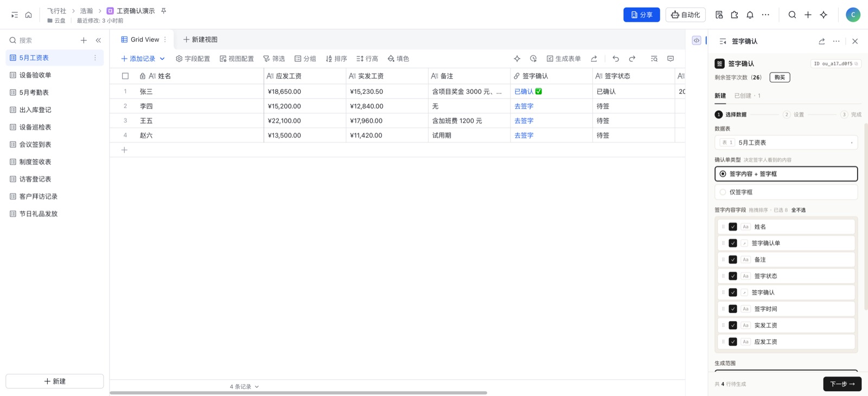
Task: Open the 5月工资表 sidebar item options menu
Action: coord(95,58)
